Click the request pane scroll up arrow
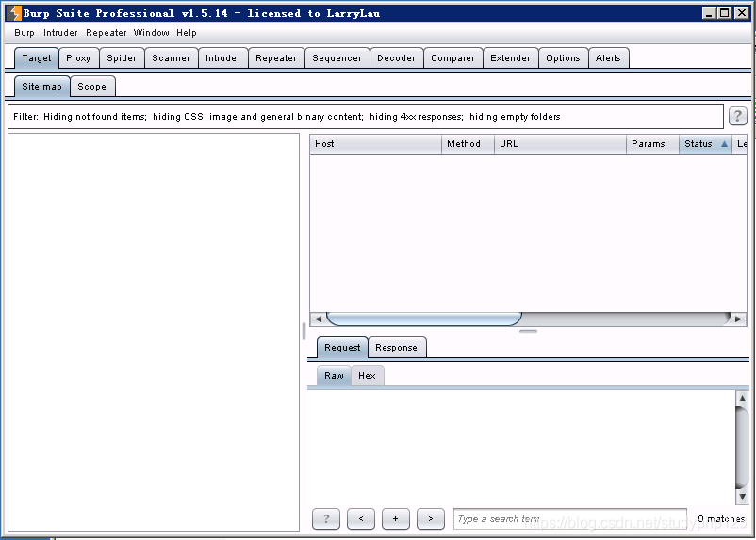The image size is (756, 540). [742, 399]
